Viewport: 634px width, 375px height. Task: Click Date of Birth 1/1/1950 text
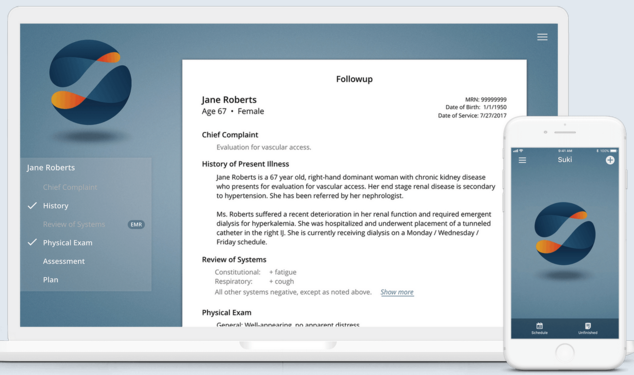click(x=476, y=107)
